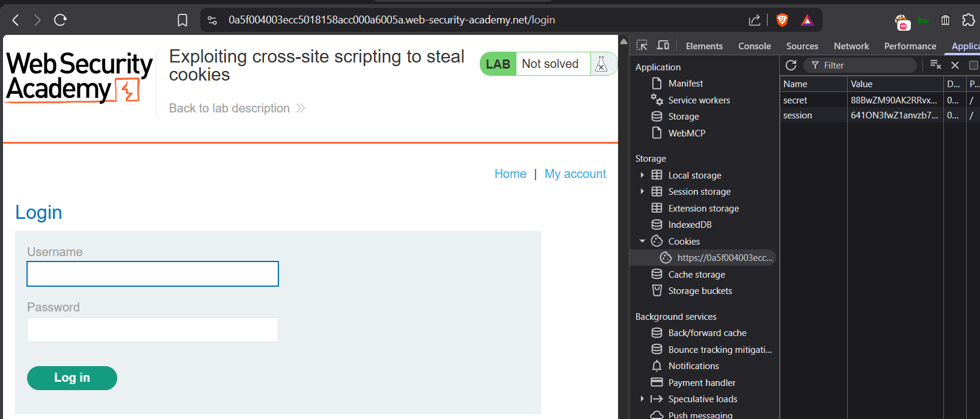
Task: Open Cache storage item
Action: (x=696, y=274)
